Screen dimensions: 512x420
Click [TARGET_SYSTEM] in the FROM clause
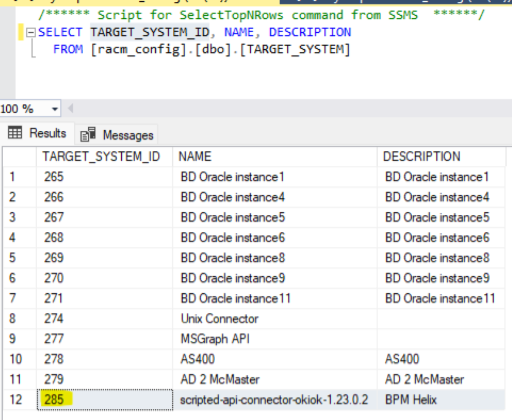pos(295,50)
